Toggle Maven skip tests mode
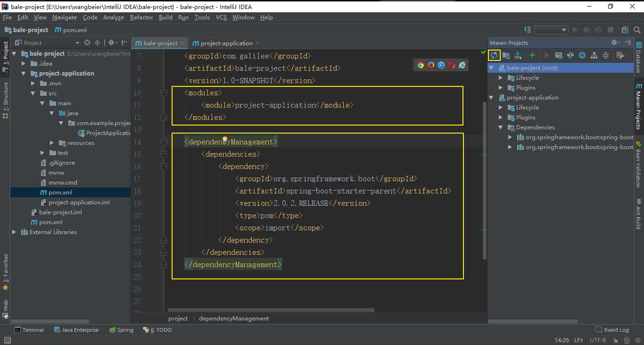The image size is (644, 345). pyautogui.click(x=582, y=55)
